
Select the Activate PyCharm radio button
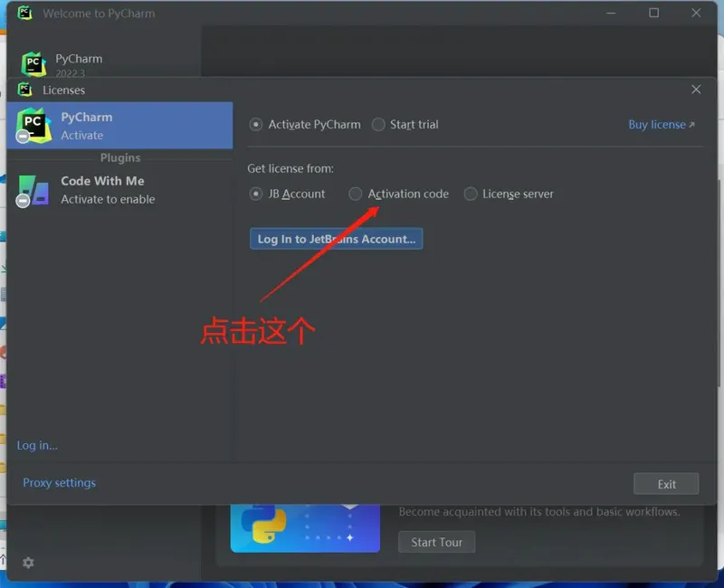[257, 125]
